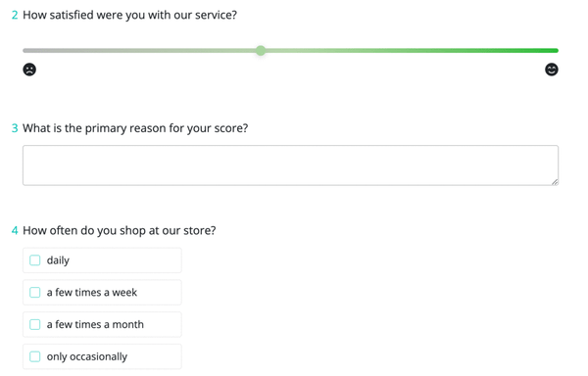Click the 'What is the primary reason' heading
The height and width of the screenshot is (376, 588).
tap(135, 128)
